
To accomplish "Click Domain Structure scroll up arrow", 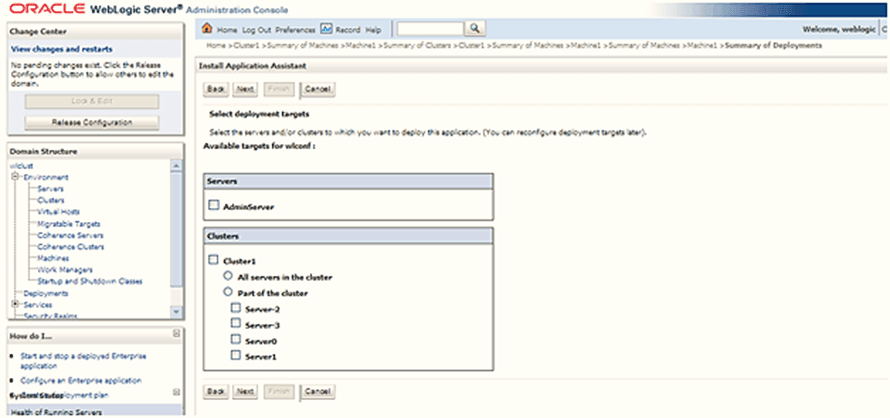I will coord(177,165).
